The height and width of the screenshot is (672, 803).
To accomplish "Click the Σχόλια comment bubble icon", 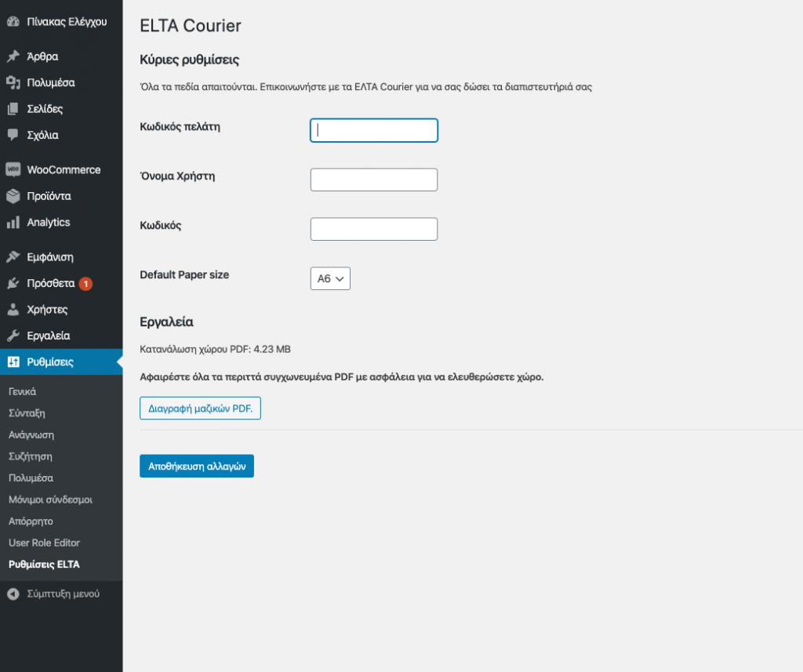I will pyautogui.click(x=13, y=135).
